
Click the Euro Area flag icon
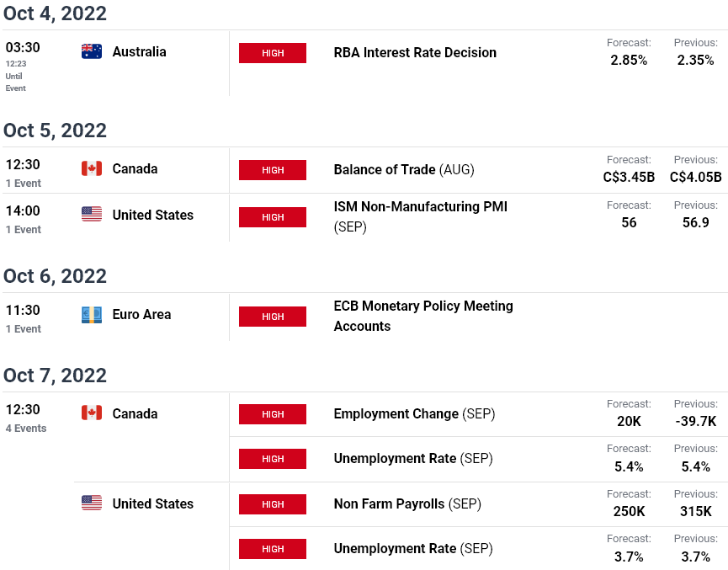click(x=92, y=315)
